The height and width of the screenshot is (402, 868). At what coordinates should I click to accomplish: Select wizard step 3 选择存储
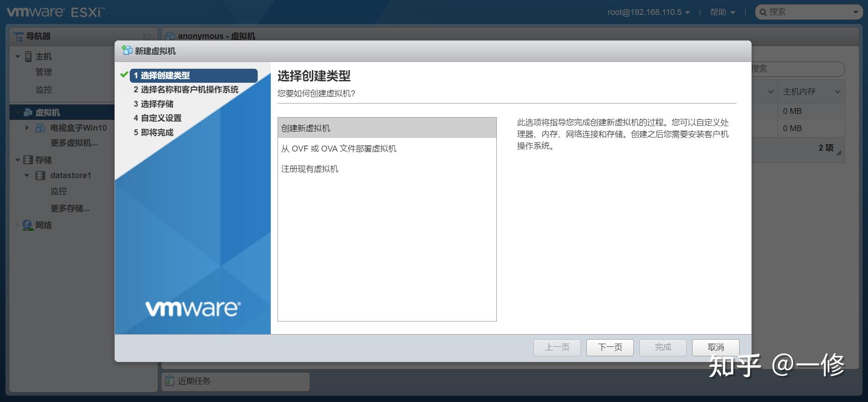[x=153, y=104]
